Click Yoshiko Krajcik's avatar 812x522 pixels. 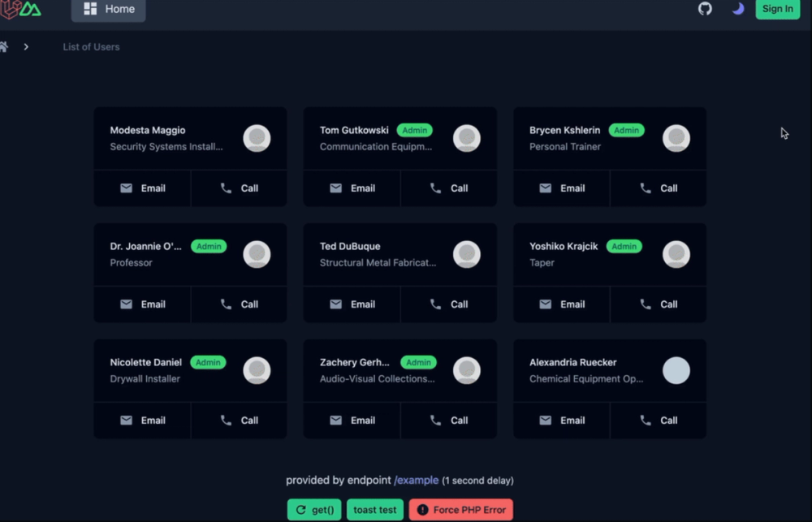coord(676,254)
